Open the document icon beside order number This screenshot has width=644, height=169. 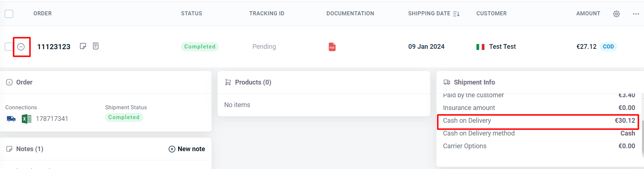pyautogui.click(x=96, y=46)
